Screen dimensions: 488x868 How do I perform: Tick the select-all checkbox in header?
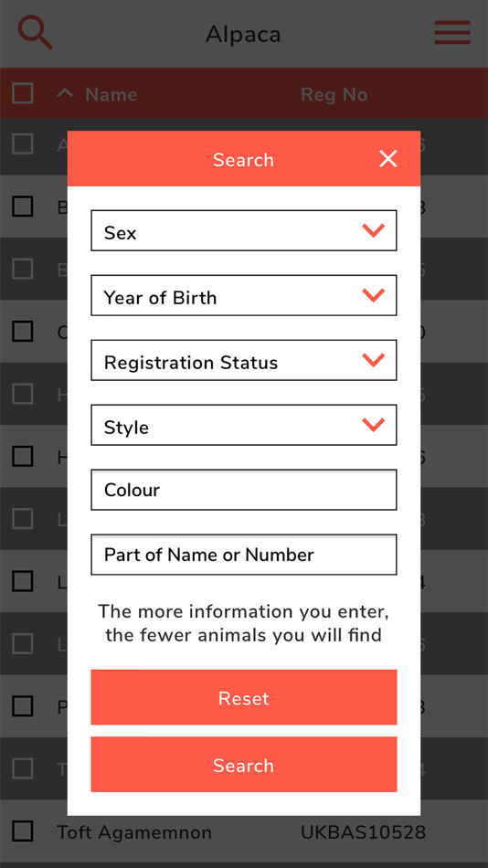[23, 93]
